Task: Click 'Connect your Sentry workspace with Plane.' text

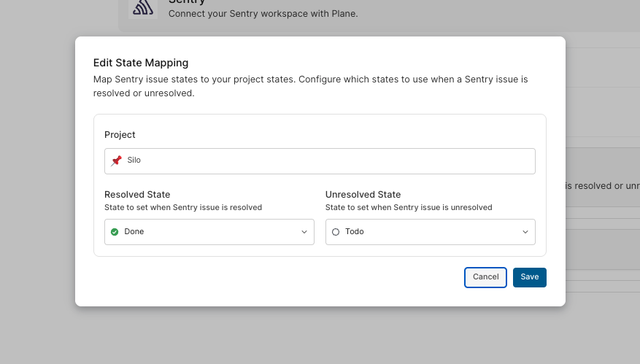Action: (263, 13)
